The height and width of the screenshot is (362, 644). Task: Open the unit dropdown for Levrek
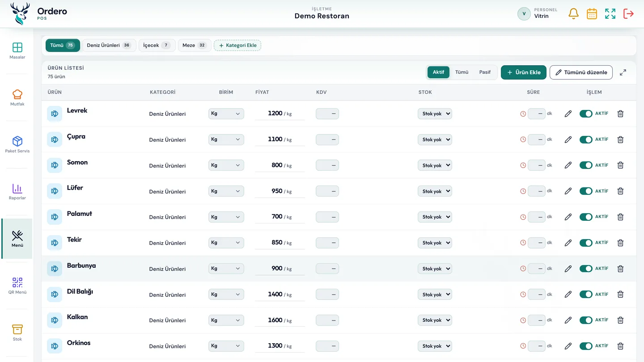[x=226, y=114]
